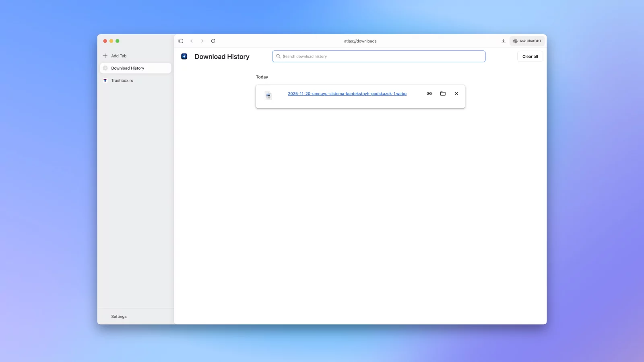644x362 pixels.
Task: Close the window with the red button
Action: (x=105, y=41)
